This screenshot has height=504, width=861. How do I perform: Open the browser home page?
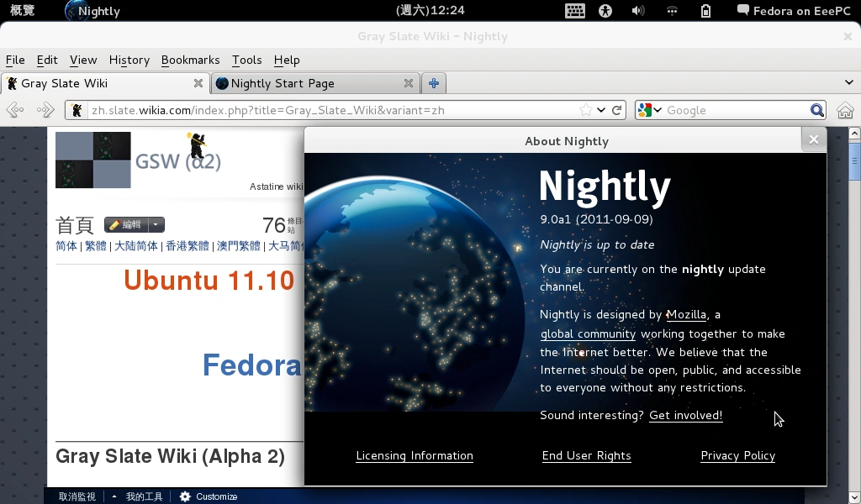coord(845,110)
